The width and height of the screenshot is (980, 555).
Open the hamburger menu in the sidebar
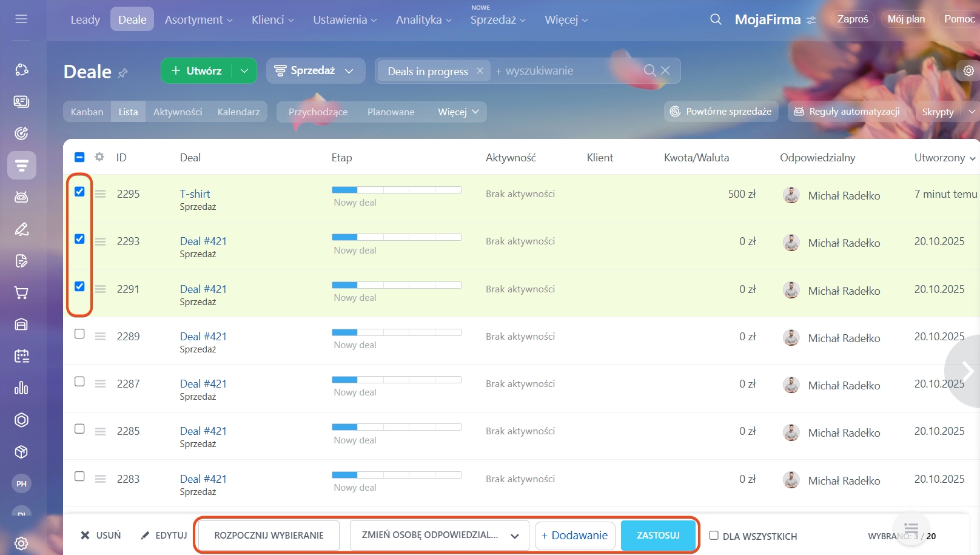pos(21,19)
